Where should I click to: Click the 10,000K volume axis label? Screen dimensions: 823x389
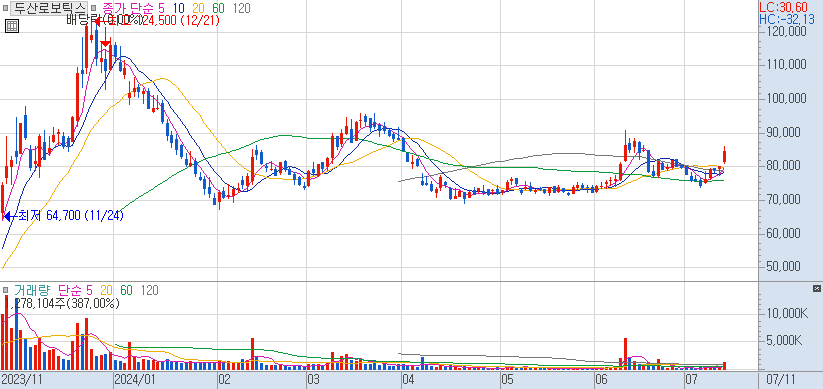click(787, 313)
